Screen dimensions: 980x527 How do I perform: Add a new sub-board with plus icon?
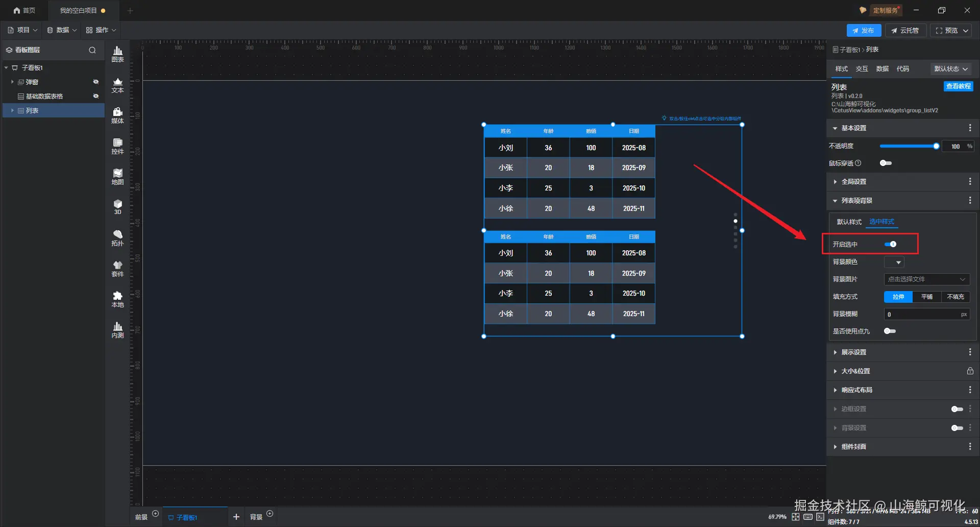point(236,517)
